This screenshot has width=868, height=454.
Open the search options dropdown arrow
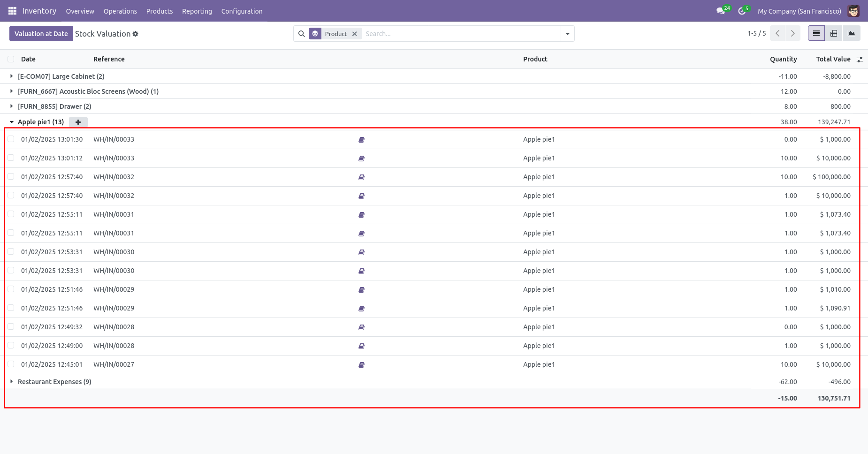tap(568, 34)
